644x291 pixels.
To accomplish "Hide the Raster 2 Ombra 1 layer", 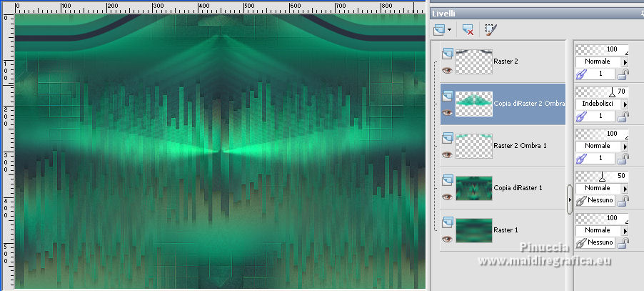I will pos(447,154).
